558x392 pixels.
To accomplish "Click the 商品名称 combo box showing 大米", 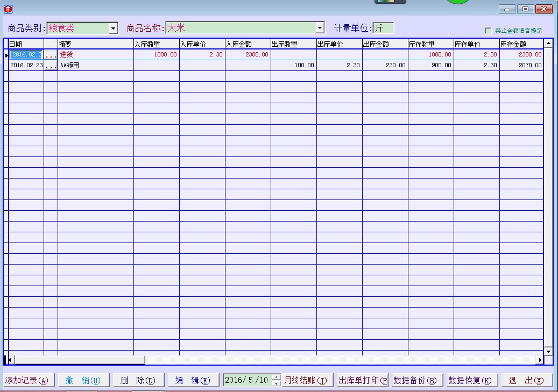I will 245,28.
